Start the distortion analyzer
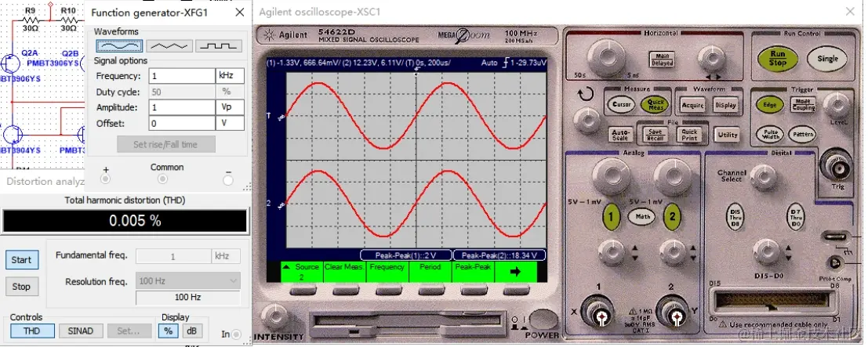The image size is (868, 347). pyautogui.click(x=22, y=260)
